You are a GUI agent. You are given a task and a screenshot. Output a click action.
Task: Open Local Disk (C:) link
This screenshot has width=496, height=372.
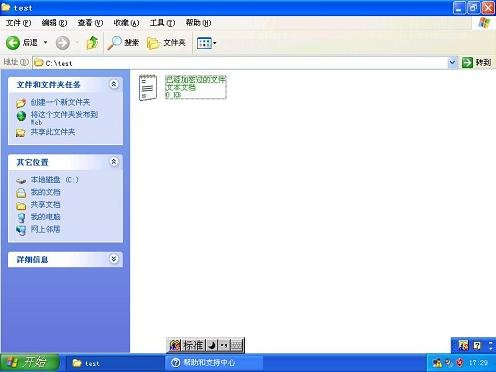tap(55, 180)
